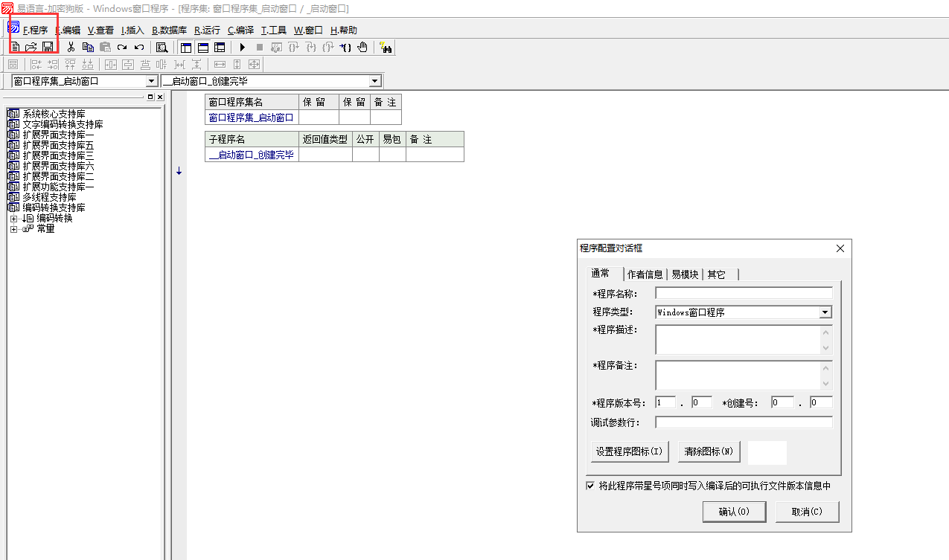949x560 pixels.
Task: Close the 程序配置对话框 dialog
Action: [840, 248]
